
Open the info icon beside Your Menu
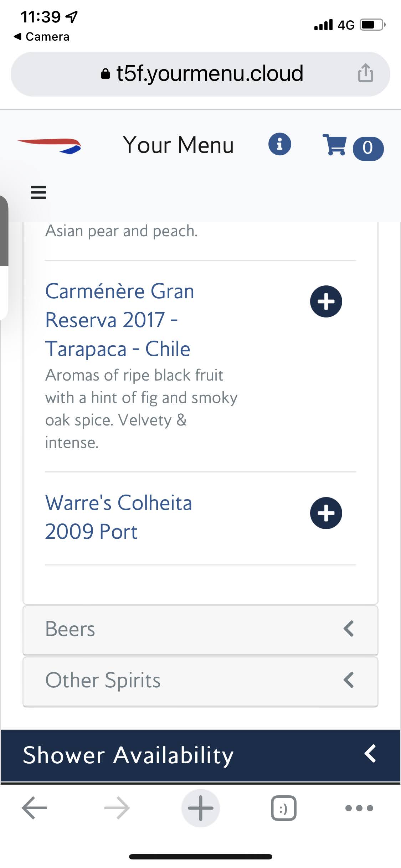click(279, 144)
